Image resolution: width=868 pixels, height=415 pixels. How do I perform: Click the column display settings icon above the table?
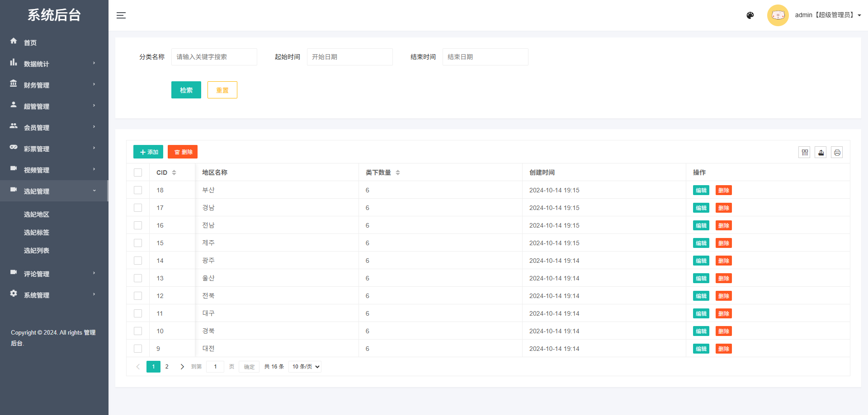pyautogui.click(x=804, y=152)
